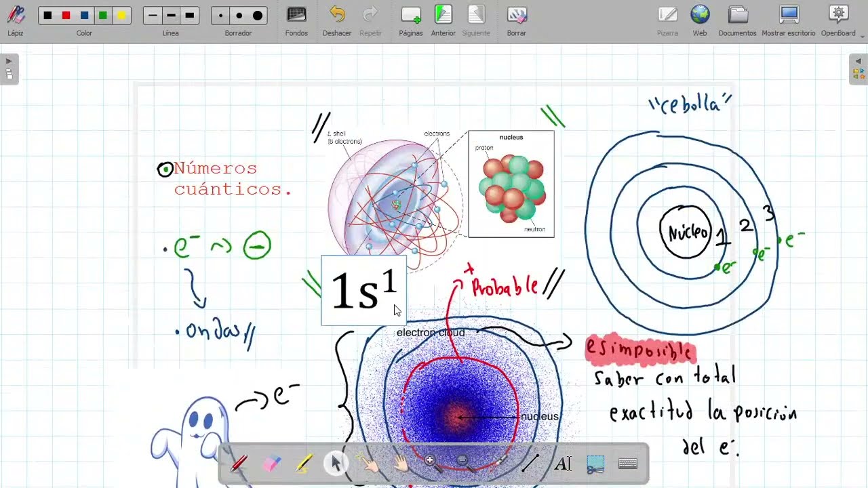Click the Repetir redo button

(x=370, y=20)
